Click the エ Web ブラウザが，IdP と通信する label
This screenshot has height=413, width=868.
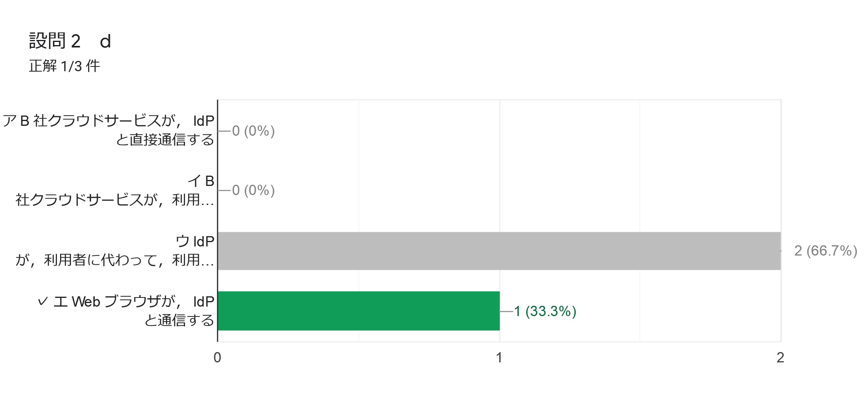134,311
